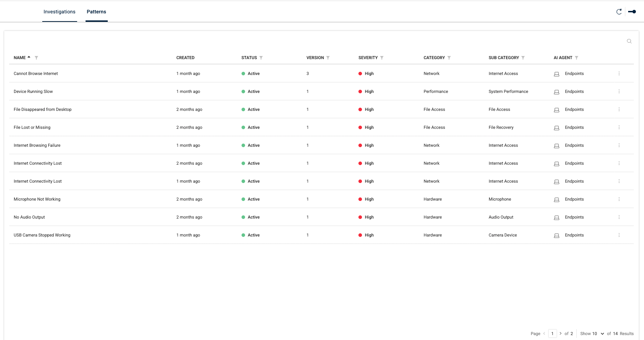Go to the next page arrow
Screen dimensions: 644x340
pos(561,333)
